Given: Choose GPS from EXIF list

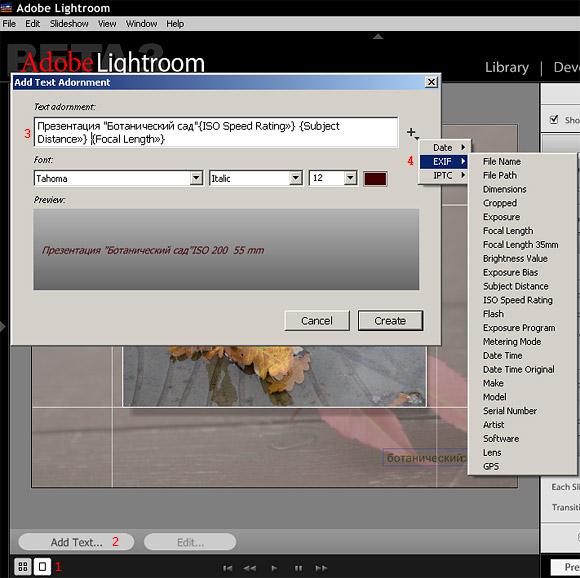Looking at the screenshot, I should coord(491,466).
